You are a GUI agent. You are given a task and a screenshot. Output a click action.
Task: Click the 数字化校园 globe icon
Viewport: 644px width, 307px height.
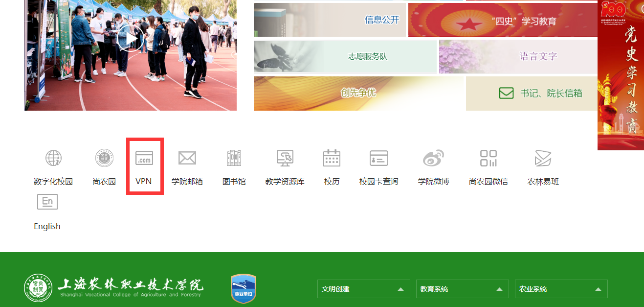[53, 158]
